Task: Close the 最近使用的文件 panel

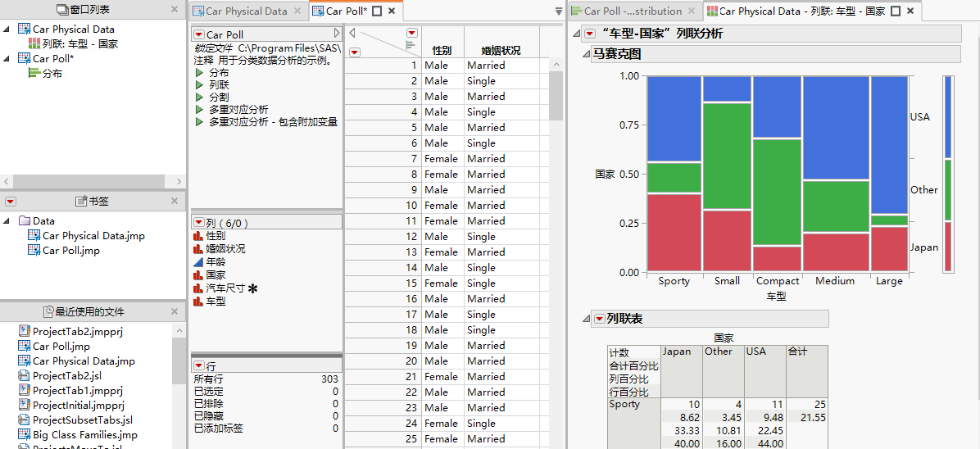Action: pos(175,311)
